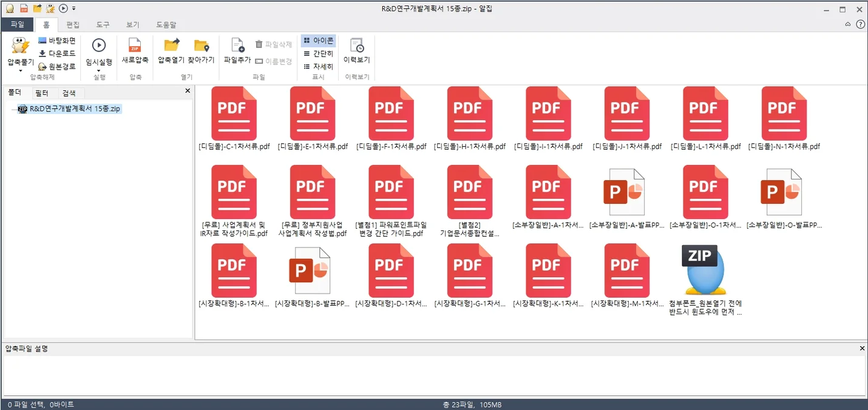Click the 압축풀기 (extract) icon

pyautogui.click(x=21, y=46)
